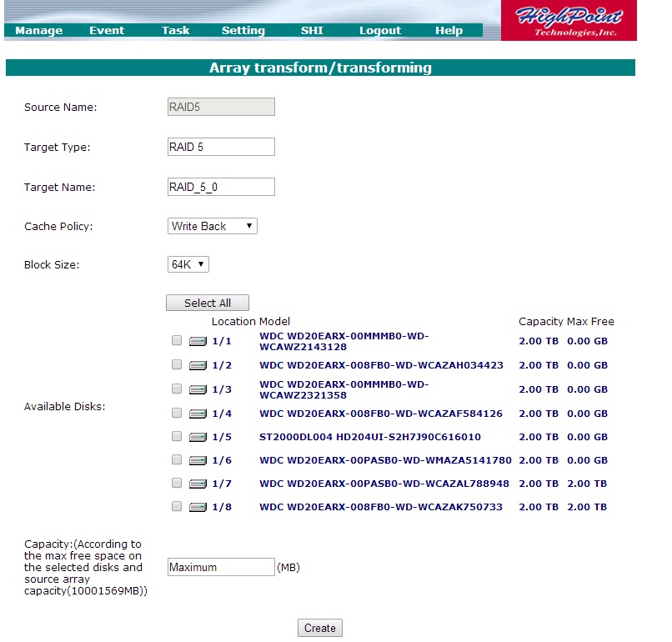Go to the Task menu
This screenshot has height=642, width=672.
(175, 30)
